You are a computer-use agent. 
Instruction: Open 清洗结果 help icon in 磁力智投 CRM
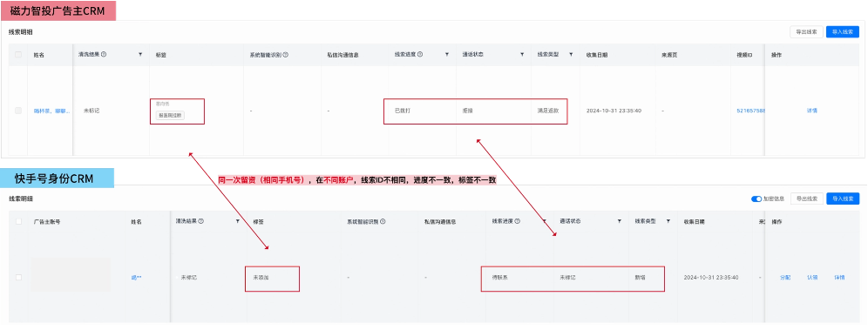click(x=104, y=55)
